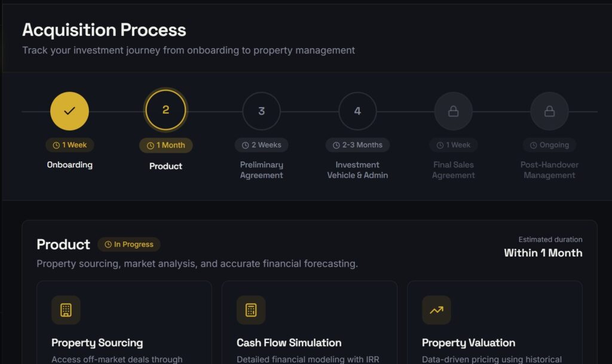
Task: Click the completed Onboarding checkmark step
Action: click(x=69, y=111)
